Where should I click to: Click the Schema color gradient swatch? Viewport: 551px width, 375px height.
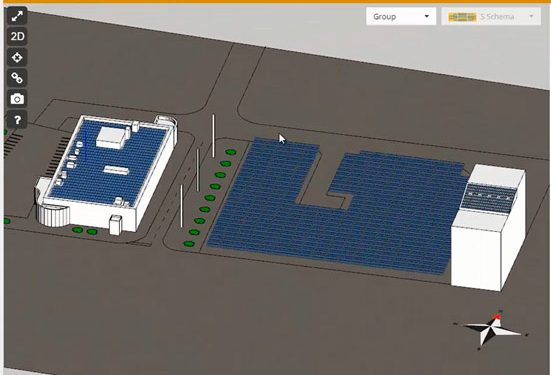tap(462, 17)
